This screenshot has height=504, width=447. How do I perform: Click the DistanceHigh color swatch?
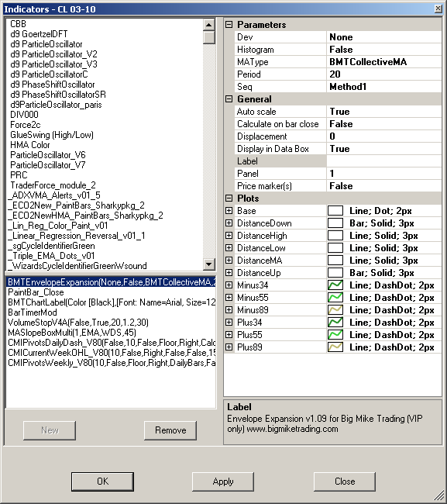coord(335,235)
